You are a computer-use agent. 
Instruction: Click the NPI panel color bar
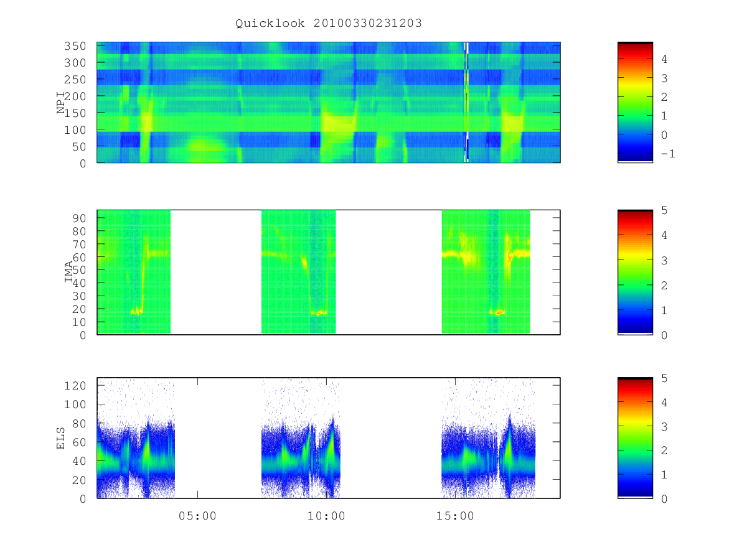(635, 102)
